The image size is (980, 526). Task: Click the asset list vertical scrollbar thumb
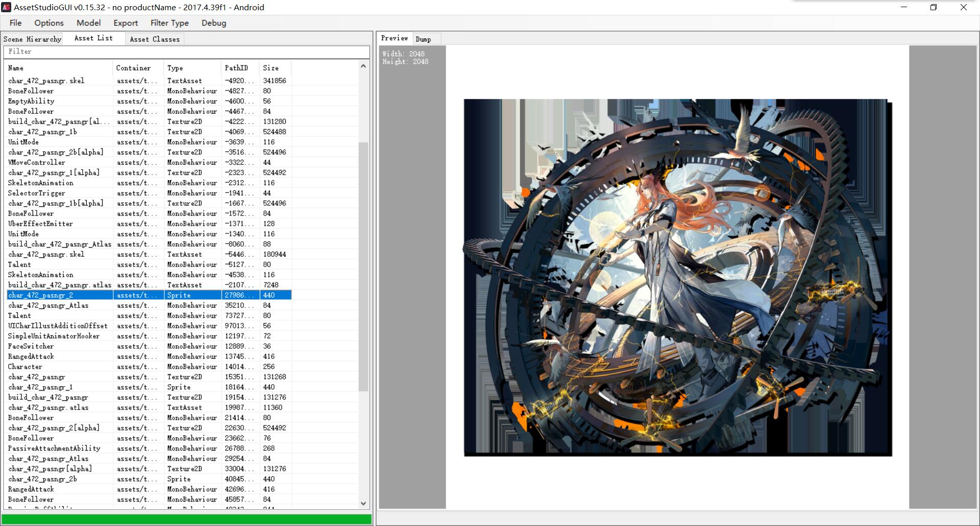click(363, 267)
